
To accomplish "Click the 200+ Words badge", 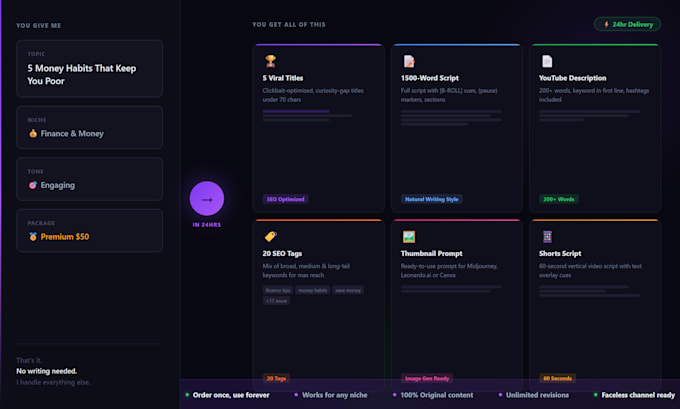I will (x=559, y=199).
